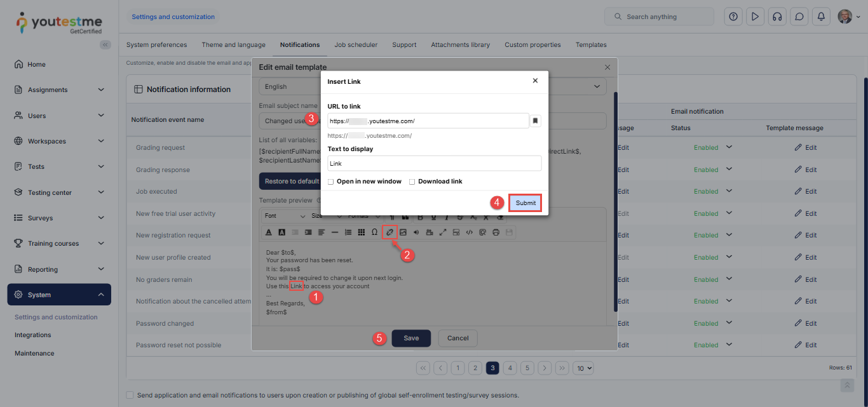
Task: Check the Download link box
Action: pos(412,182)
